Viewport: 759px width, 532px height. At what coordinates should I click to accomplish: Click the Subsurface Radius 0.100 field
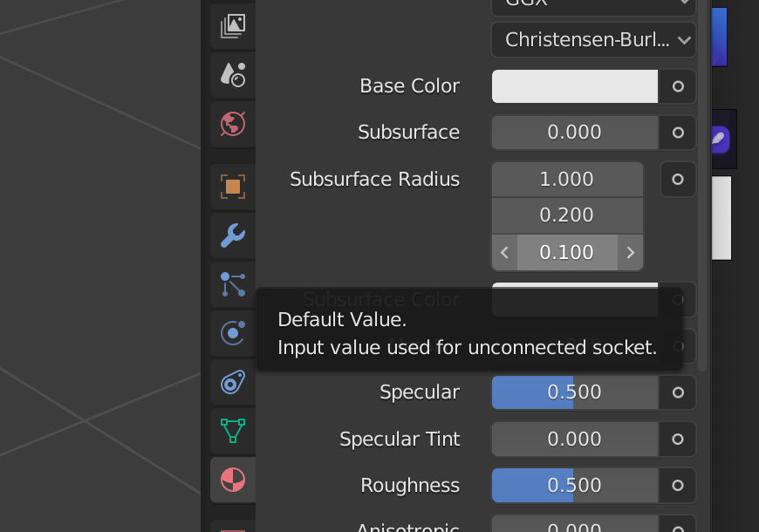click(x=567, y=252)
